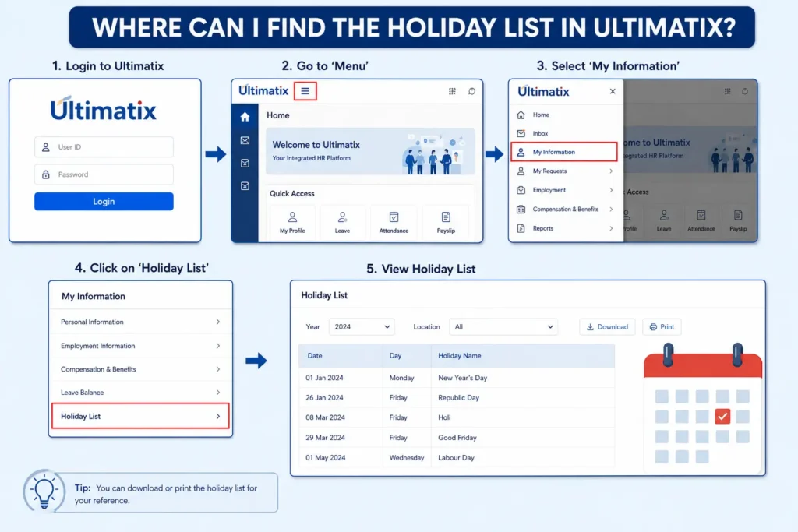Viewport: 798px width, 532px height.
Task: Open the Home icon in the dark sidebar
Action: click(x=245, y=117)
